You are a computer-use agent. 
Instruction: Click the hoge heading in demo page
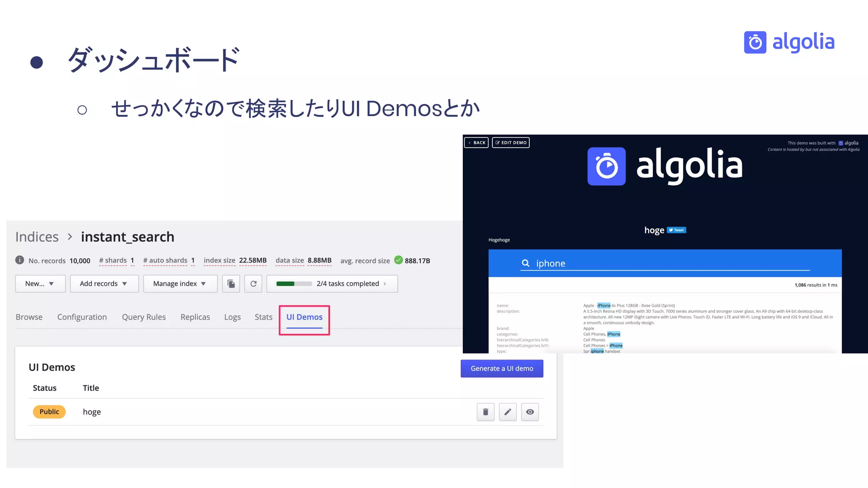(x=654, y=230)
